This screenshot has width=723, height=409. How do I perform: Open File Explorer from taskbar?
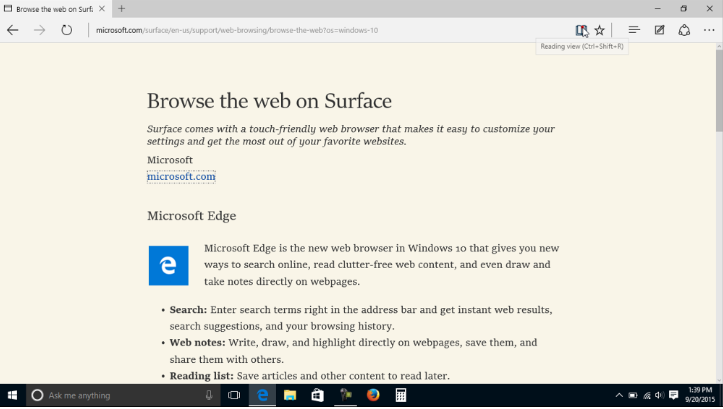point(290,396)
